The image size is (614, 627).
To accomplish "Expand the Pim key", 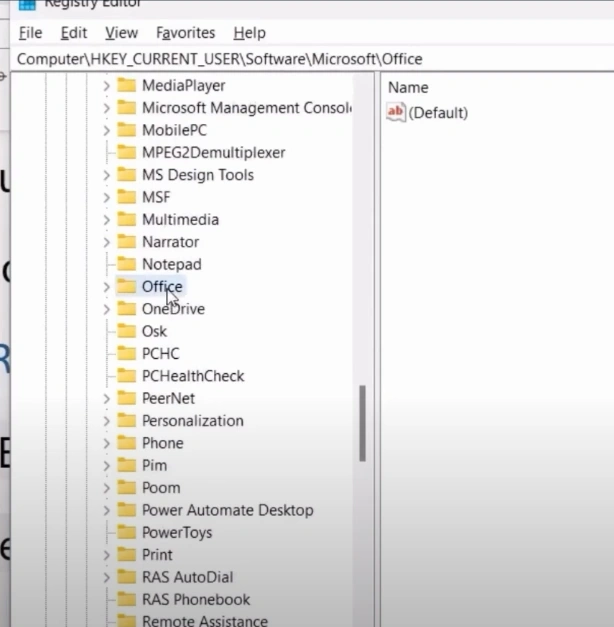I will point(106,466).
